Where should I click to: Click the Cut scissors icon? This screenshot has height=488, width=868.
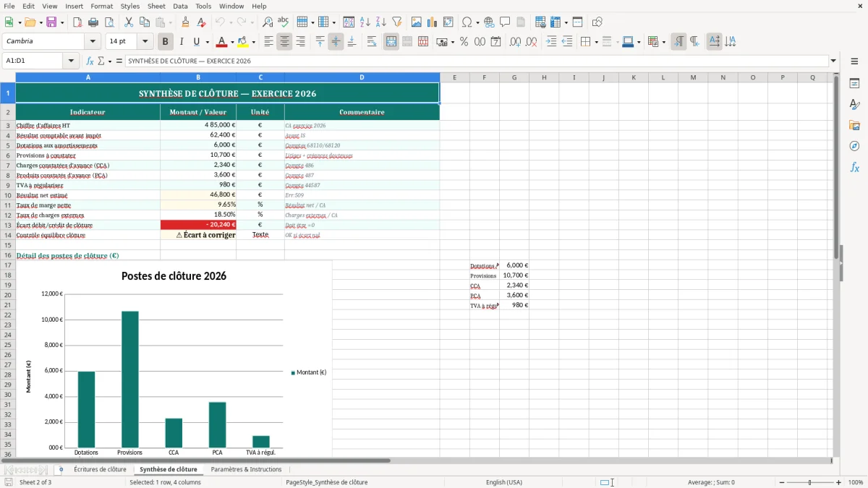tap(128, 22)
